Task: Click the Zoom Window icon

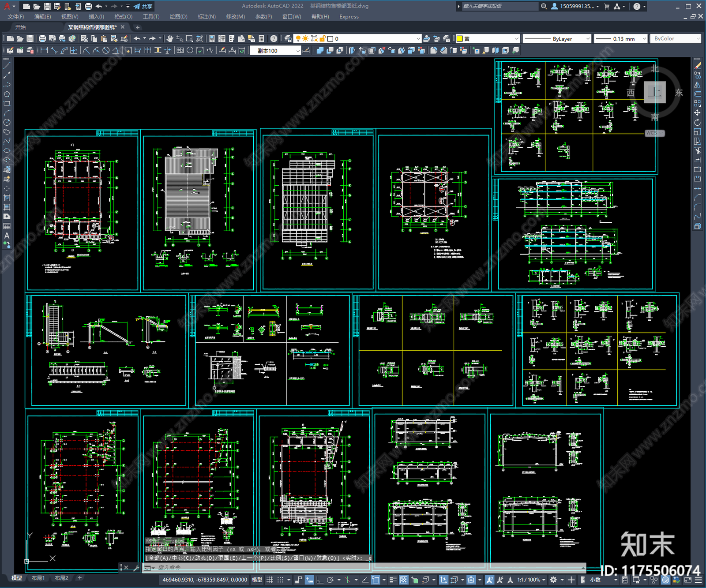Action: click(190, 39)
